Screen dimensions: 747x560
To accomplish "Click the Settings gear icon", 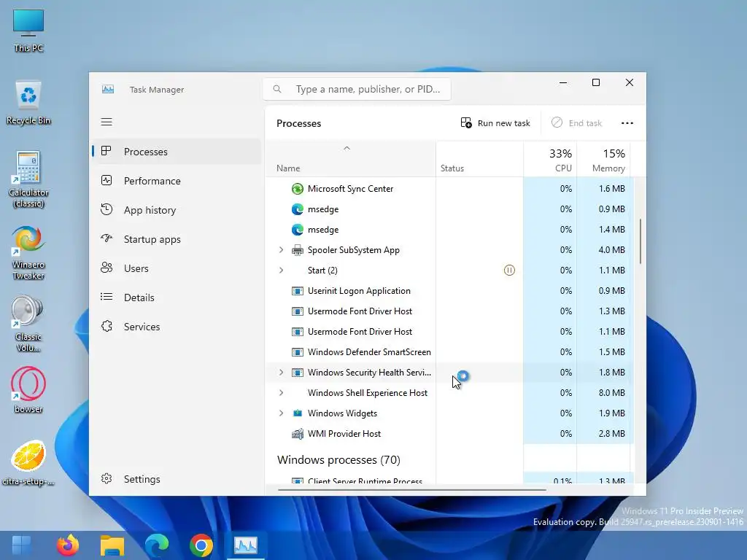I will (107, 478).
